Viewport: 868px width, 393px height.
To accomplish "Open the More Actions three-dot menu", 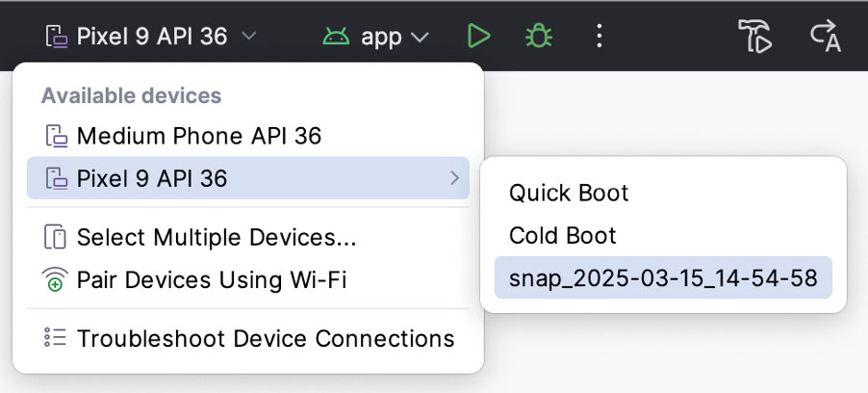I will [599, 37].
